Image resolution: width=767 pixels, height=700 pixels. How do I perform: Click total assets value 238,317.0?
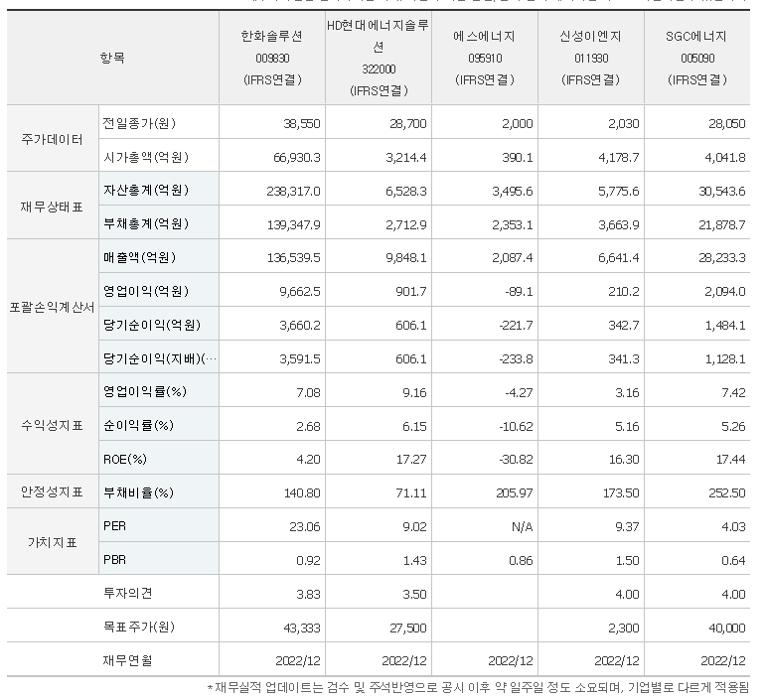coord(293,191)
